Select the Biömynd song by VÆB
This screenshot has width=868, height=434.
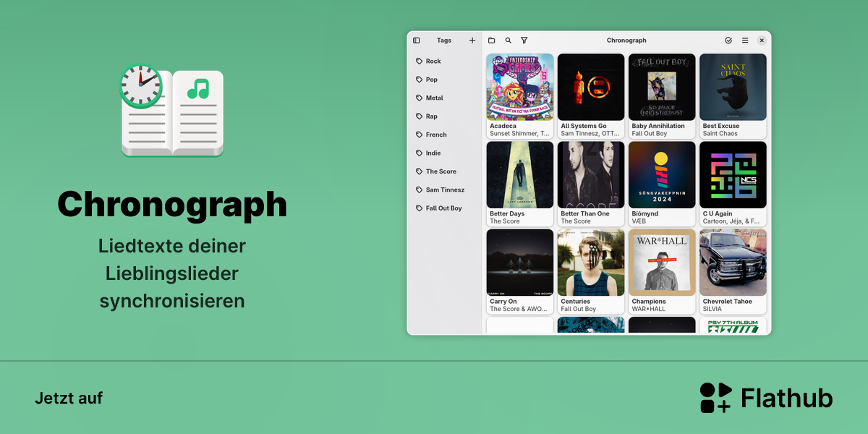662,184
